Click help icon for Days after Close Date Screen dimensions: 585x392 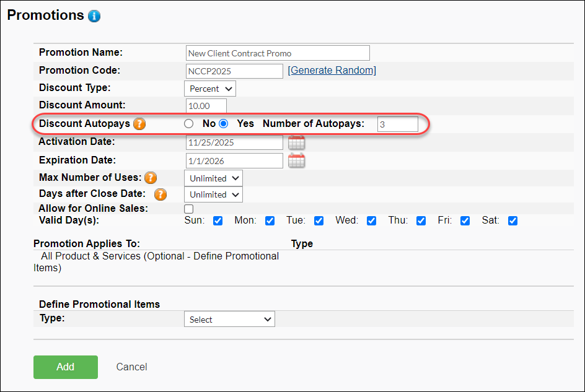click(161, 194)
